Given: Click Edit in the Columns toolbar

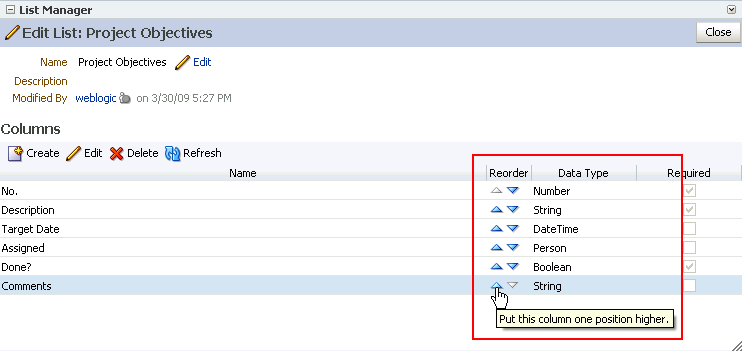Looking at the screenshot, I should click(x=84, y=153).
